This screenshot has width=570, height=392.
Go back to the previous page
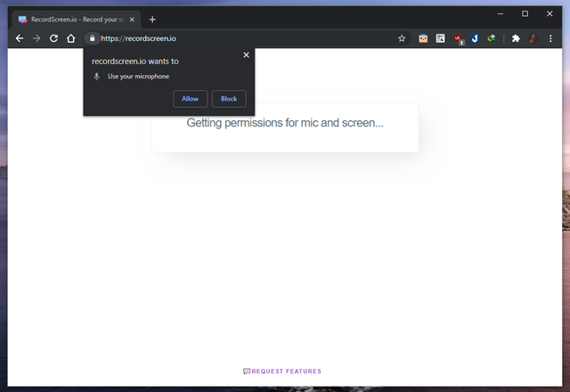coord(20,38)
